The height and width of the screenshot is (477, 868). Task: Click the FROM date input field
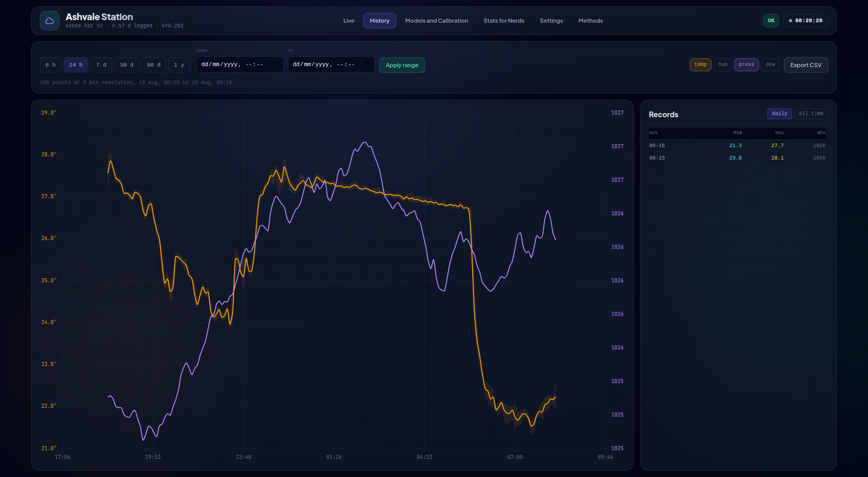[240, 65]
